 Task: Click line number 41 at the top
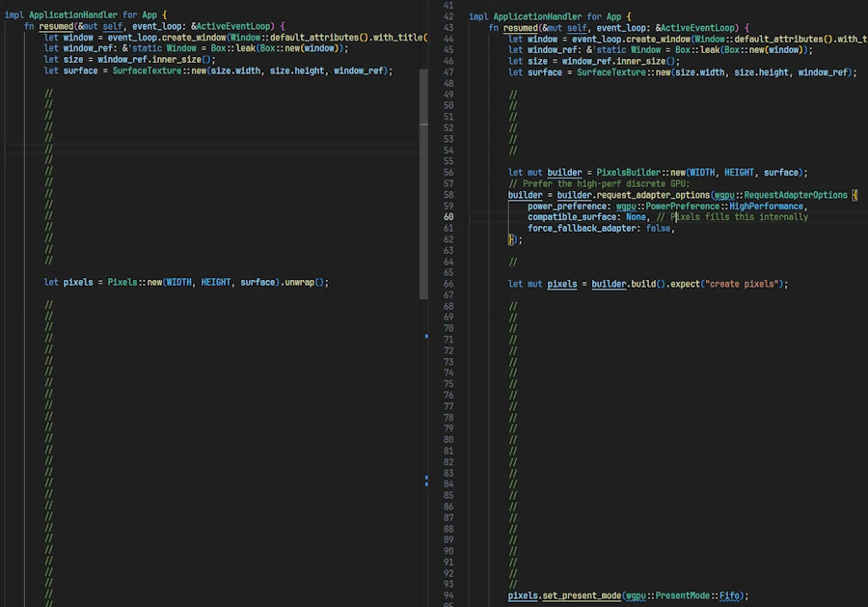click(x=448, y=6)
